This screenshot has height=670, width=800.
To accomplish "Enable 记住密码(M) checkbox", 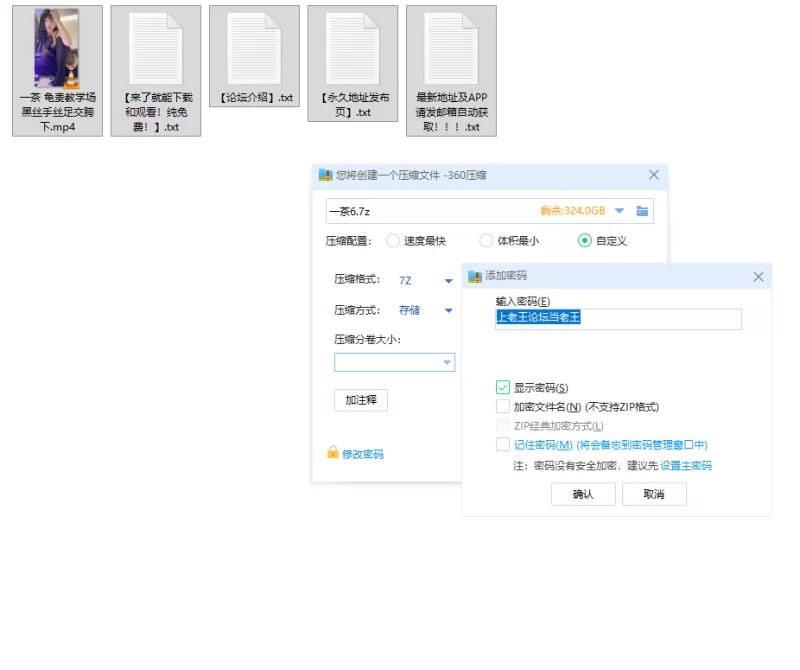I will pyautogui.click(x=503, y=444).
